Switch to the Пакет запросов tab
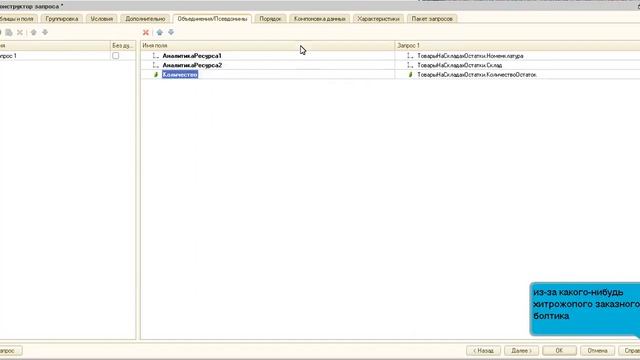 pos(432,19)
